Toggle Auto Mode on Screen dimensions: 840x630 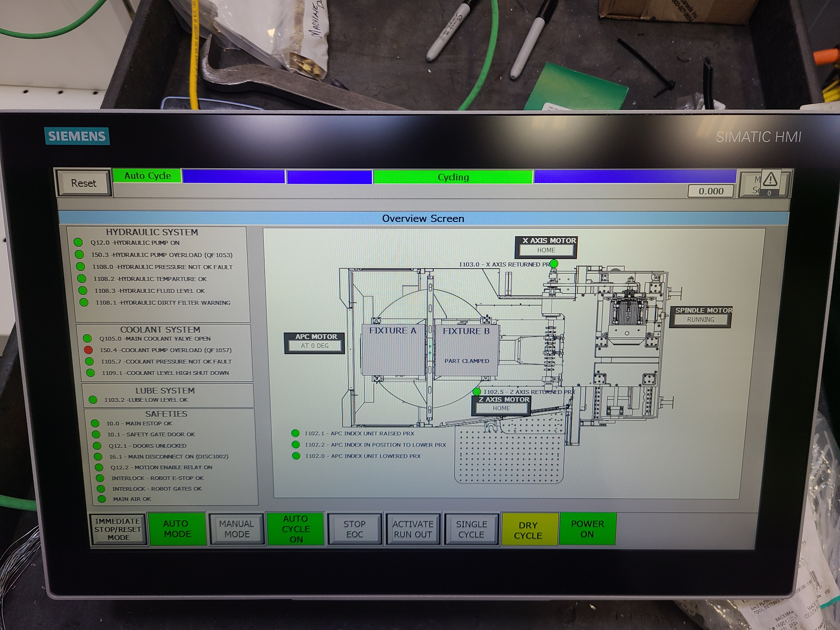point(177,529)
